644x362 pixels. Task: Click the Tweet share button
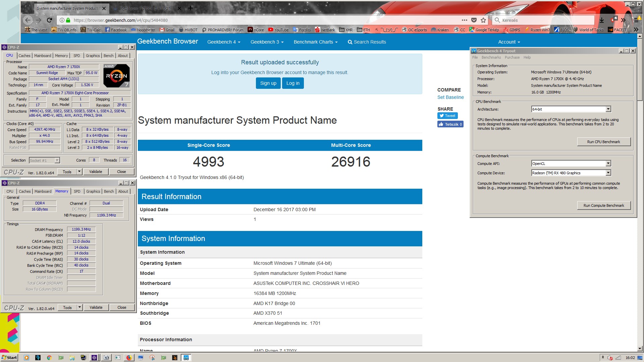coord(447,116)
